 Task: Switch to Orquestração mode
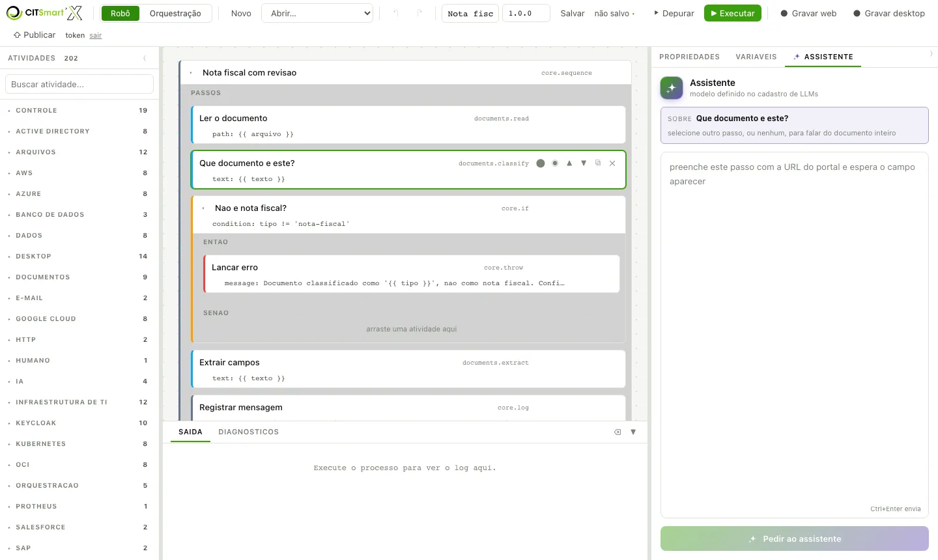pyautogui.click(x=175, y=13)
